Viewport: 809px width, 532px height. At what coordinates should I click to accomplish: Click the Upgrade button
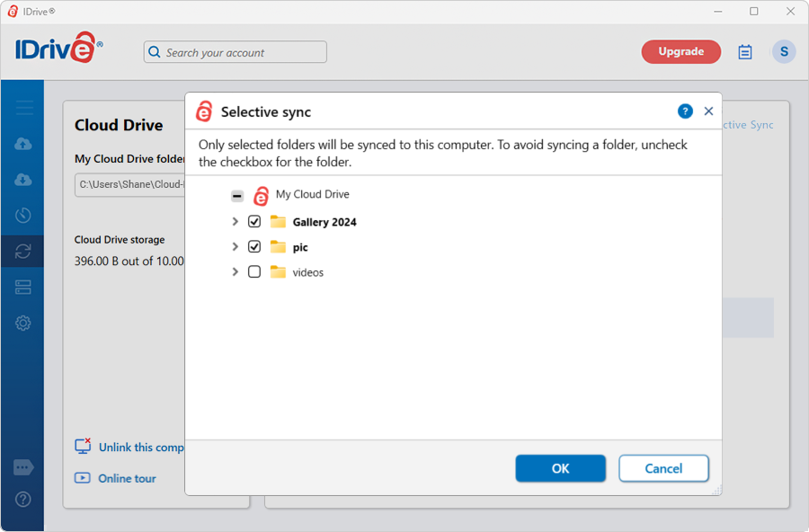coord(681,51)
